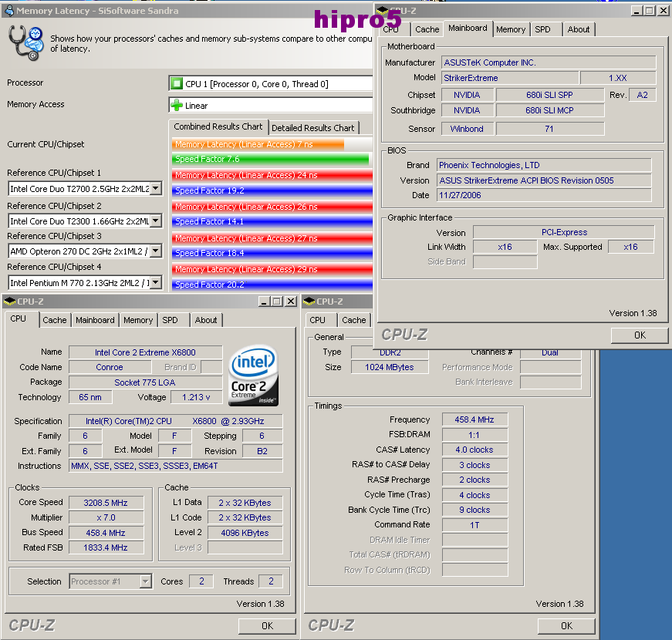This screenshot has width=672, height=640.
Task: Click green CPU icon in Processor field
Action: click(176, 83)
